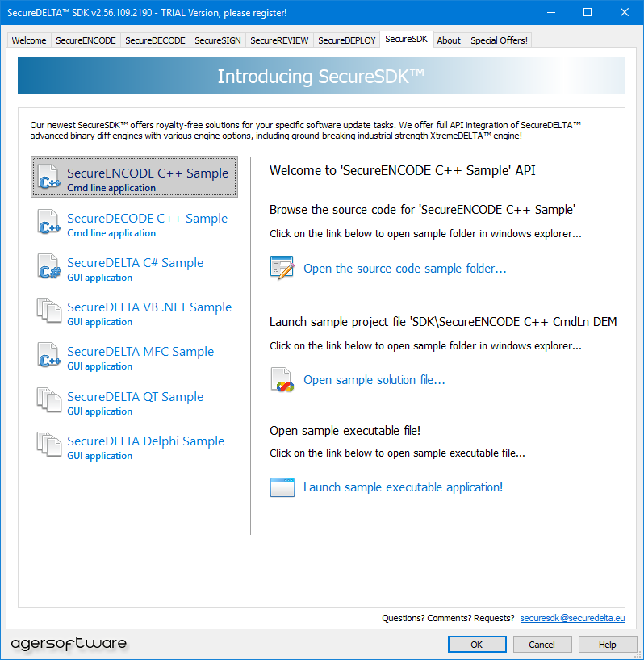Click the SecureENCODE C++ Sample icon
This screenshot has width=644, height=660.
(x=49, y=177)
